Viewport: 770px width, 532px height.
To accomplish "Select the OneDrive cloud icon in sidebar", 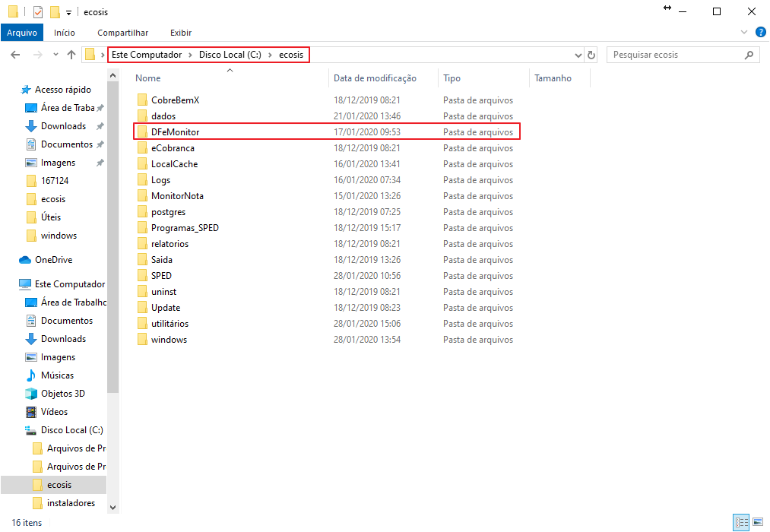I will [25, 260].
